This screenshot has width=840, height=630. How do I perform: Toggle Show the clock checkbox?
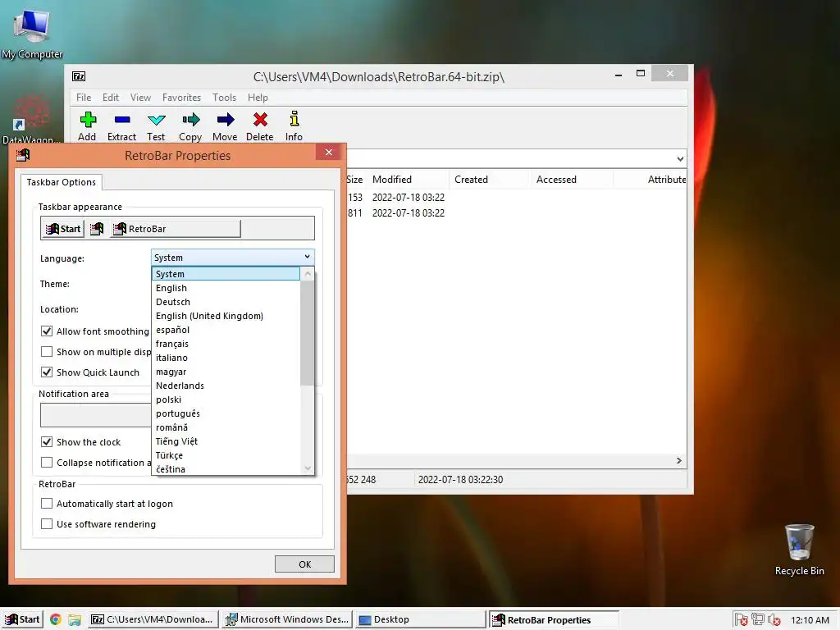click(47, 441)
